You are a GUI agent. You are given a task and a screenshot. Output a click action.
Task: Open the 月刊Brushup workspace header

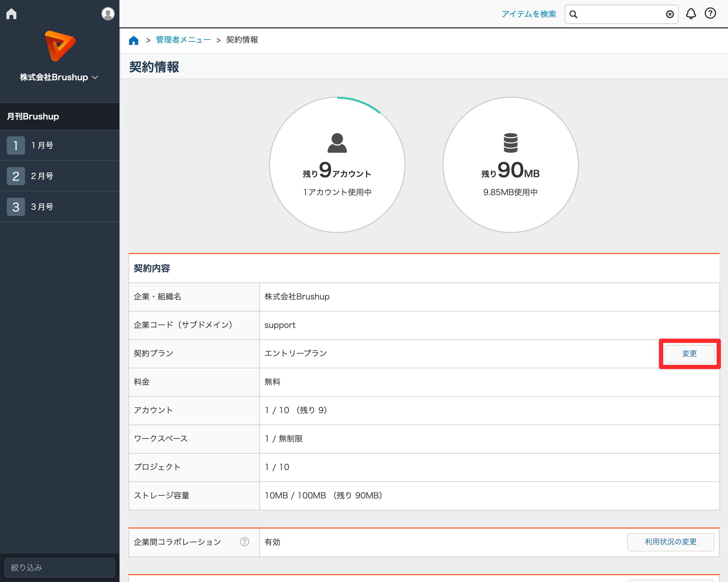(60, 117)
